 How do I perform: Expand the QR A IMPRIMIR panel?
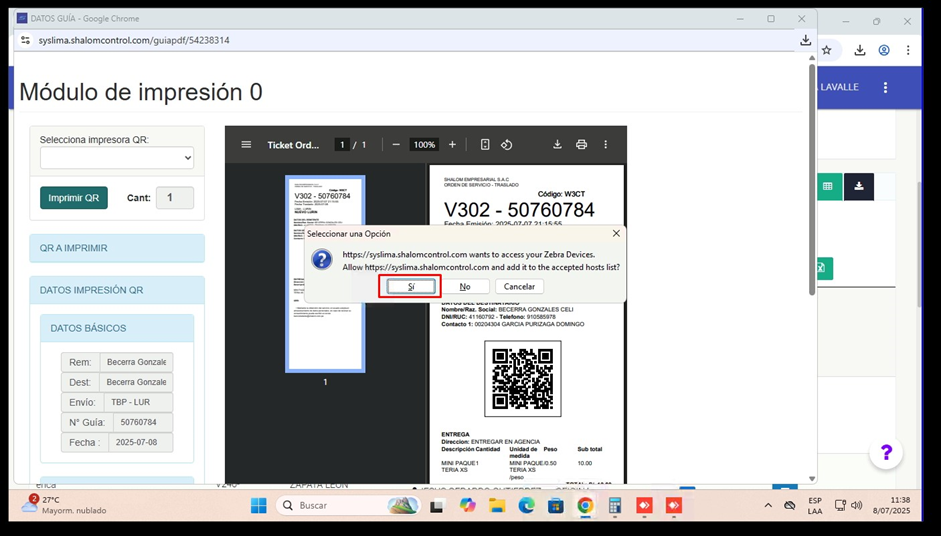117,248
